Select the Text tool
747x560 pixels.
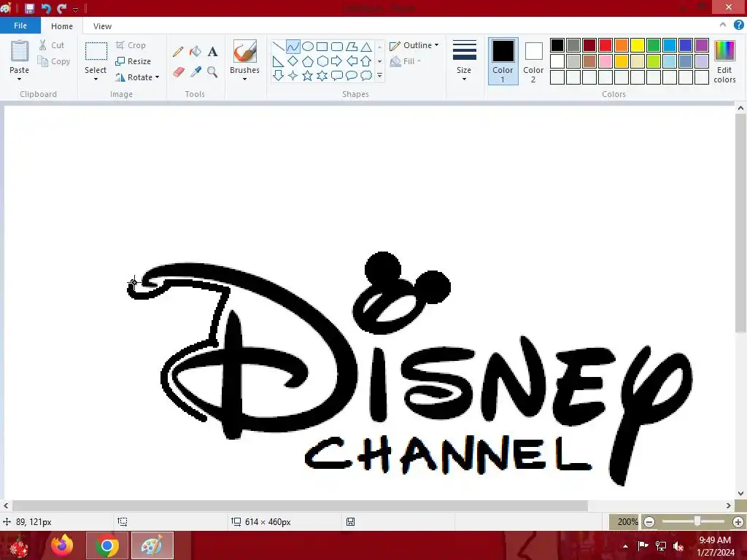coord(212,52)
